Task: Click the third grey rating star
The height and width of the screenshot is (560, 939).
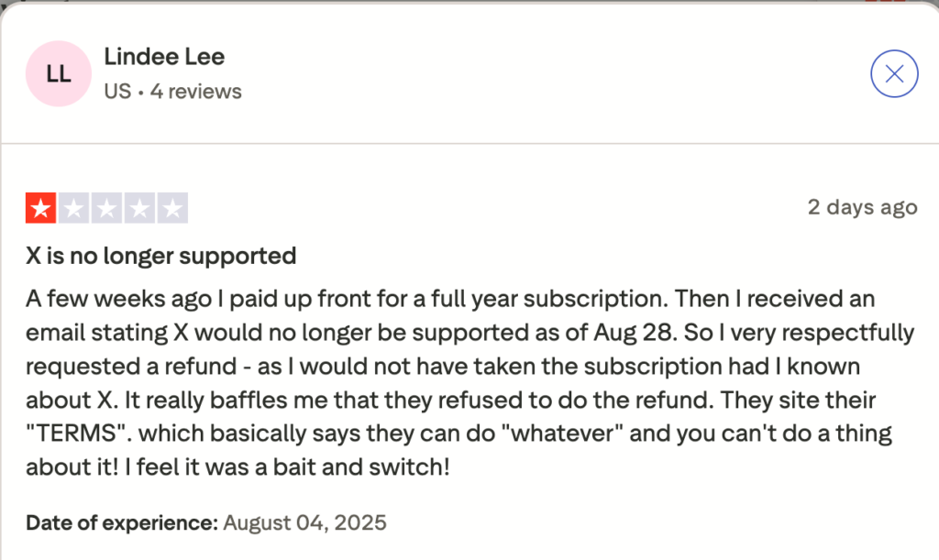Action: tap(107, 209)
